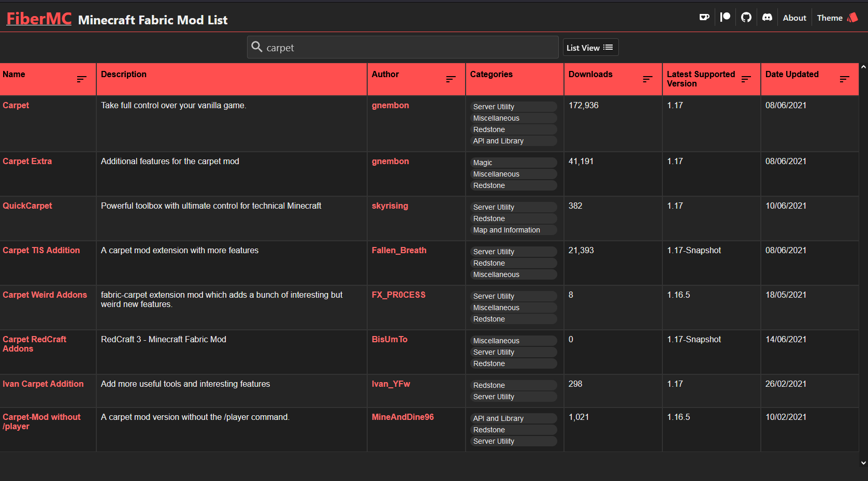Open the Carpet Extra mod link
This screenshot has height=481, width=868.
tap(27, 161)
